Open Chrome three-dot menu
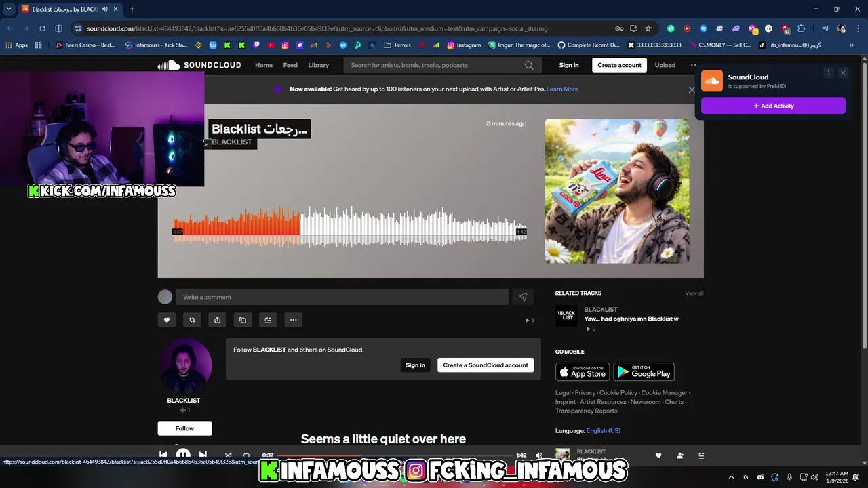868x488 pixels. point(858,28)
